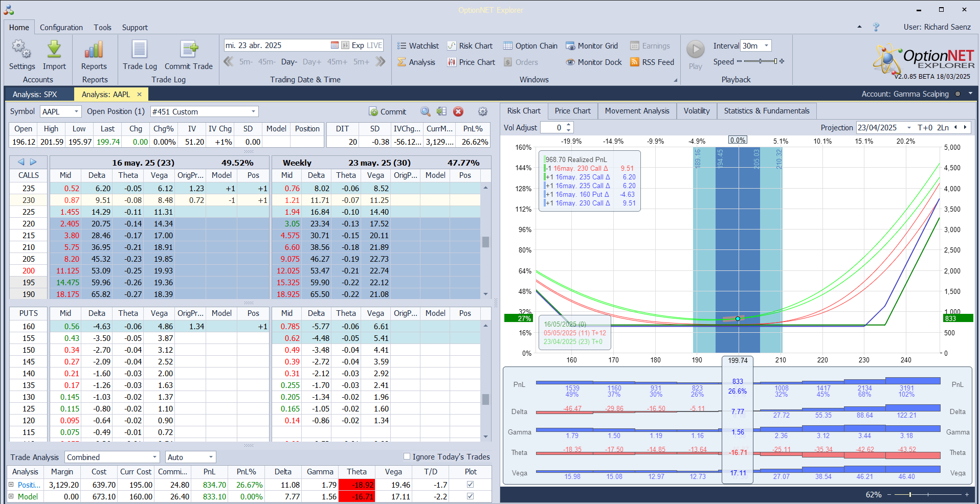Viewport: 980px width, 504px height.
Task: Click the calls table vertical scrollbar thumb
Action: pyautogui.click(x=485, y=242)
